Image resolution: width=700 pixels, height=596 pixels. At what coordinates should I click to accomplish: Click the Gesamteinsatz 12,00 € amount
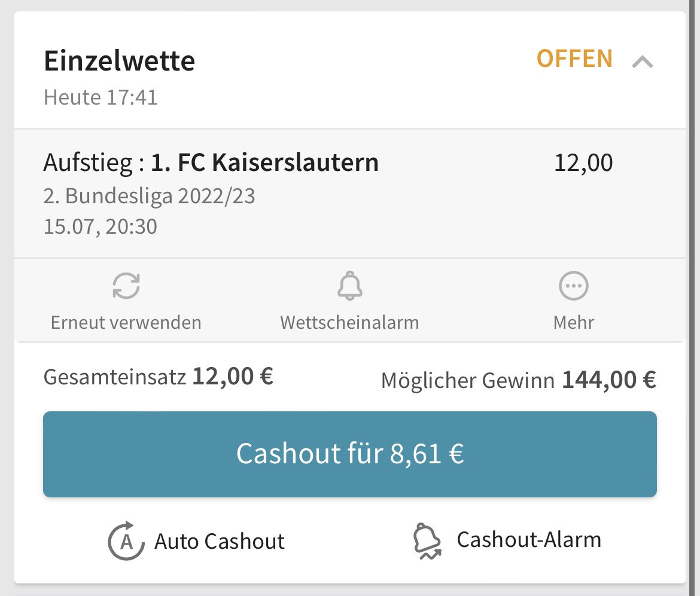tap(233, 377)
